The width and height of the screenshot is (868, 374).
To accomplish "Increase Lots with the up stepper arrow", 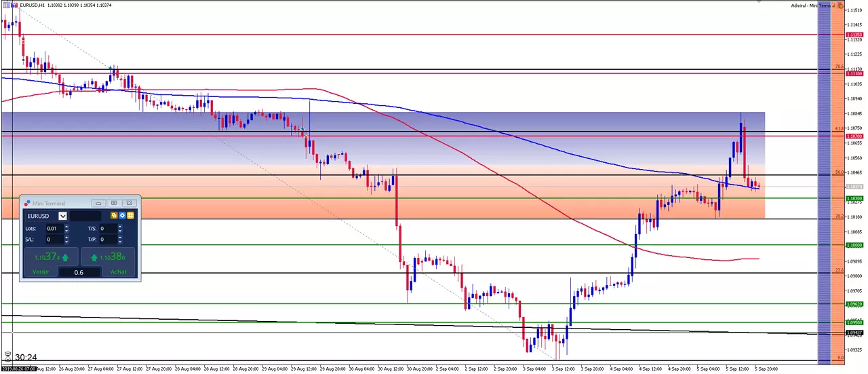I will (x=66, y=227).
